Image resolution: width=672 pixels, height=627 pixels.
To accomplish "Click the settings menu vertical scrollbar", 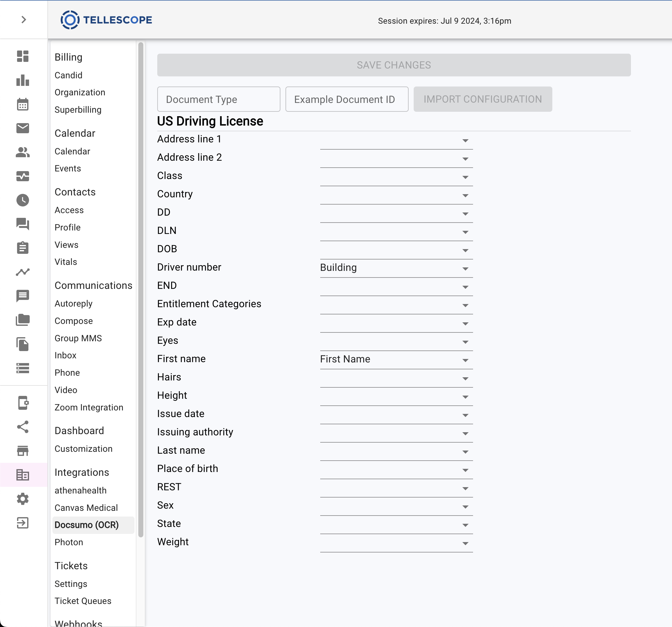I will 141,289.
